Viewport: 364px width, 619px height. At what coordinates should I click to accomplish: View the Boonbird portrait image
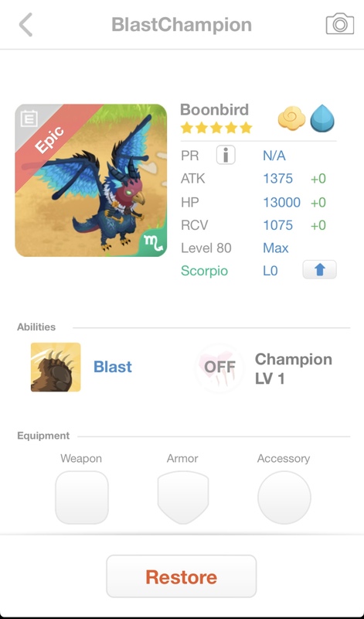(90, 180)
